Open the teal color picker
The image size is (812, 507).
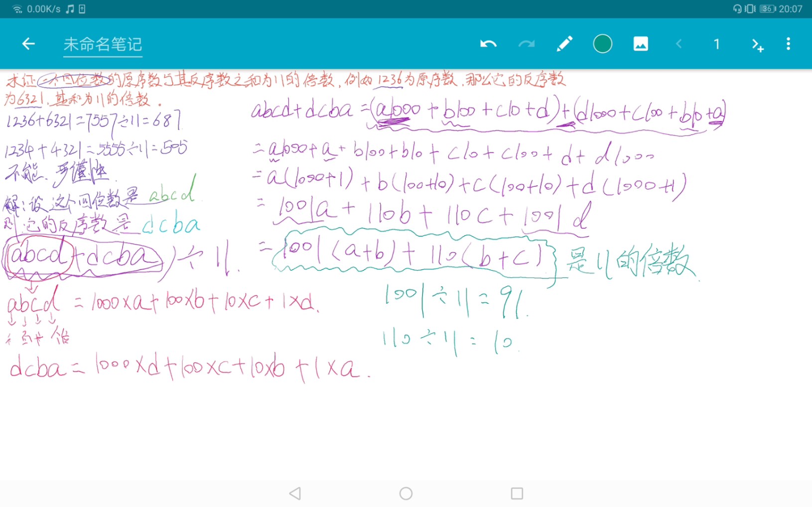[602, 44]
